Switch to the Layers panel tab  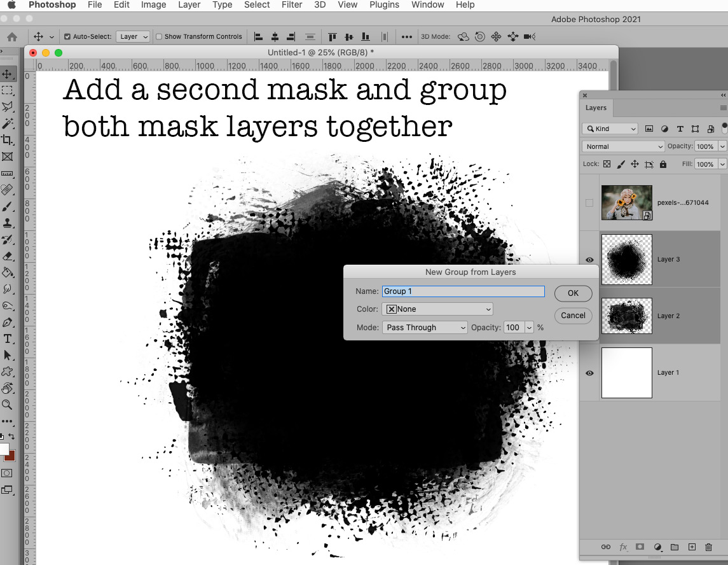(596, 108)
